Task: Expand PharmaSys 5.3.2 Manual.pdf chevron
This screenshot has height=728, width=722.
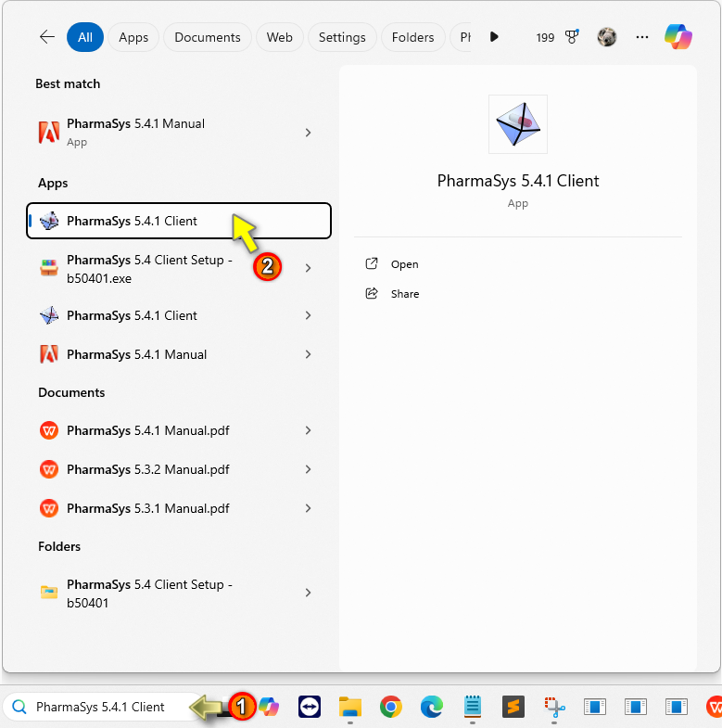Action: [x=308, y=469]
